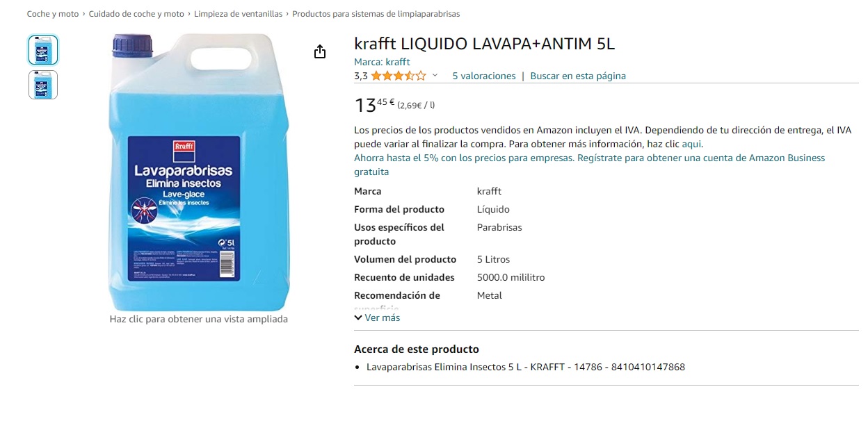Expand the rating breakdown dropdown arrow
The width and height of the screenshot is (868, 421).
[x=435, y=76]
